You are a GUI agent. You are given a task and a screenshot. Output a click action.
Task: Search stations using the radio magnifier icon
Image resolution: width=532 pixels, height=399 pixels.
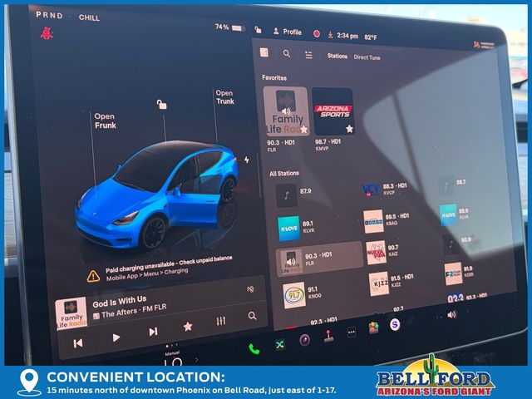(x=286, y=53)
